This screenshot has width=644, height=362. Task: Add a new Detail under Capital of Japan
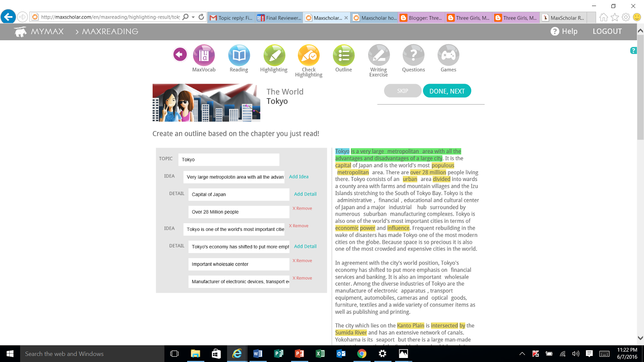[x=305, y=194]
